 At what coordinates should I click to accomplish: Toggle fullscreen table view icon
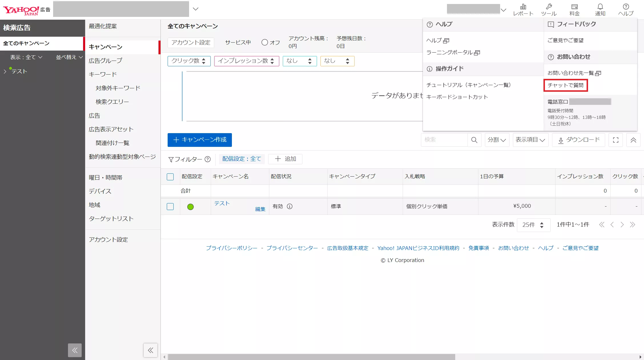tap(616, 140)
